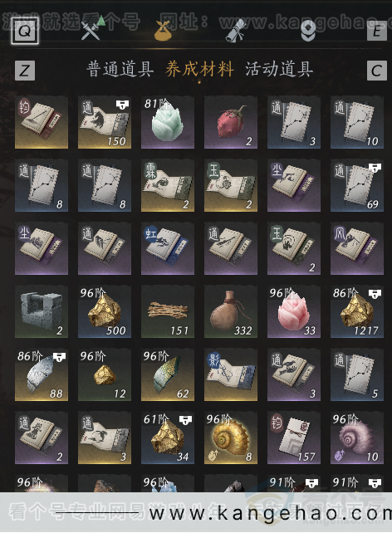Select the firewood bundle with count 151

tap(168, 311)
